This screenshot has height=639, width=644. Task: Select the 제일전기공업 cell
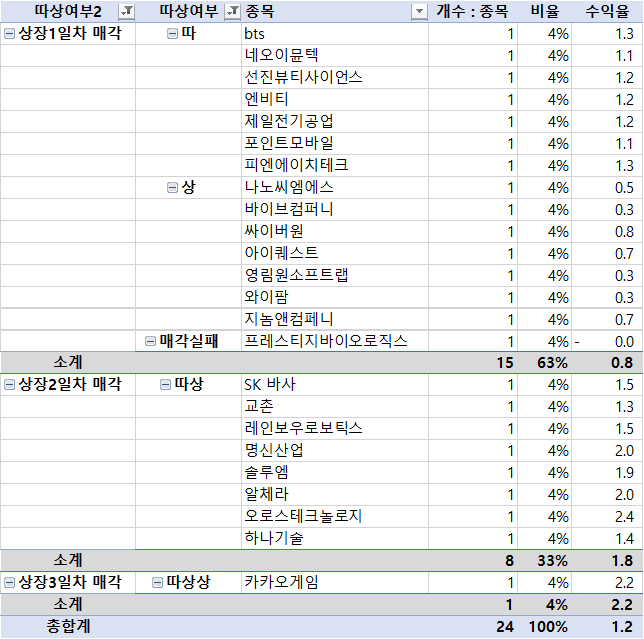335,122
